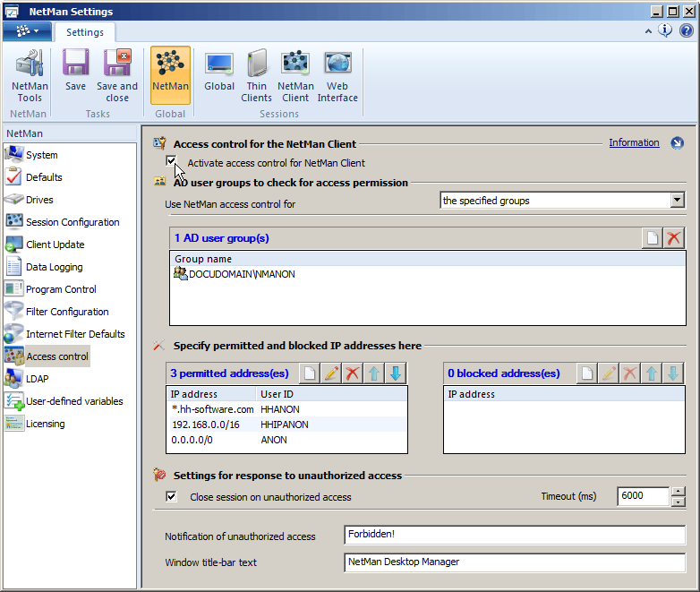Add a new blocked address
Screen dimensions: 700x592
(587, 373)
